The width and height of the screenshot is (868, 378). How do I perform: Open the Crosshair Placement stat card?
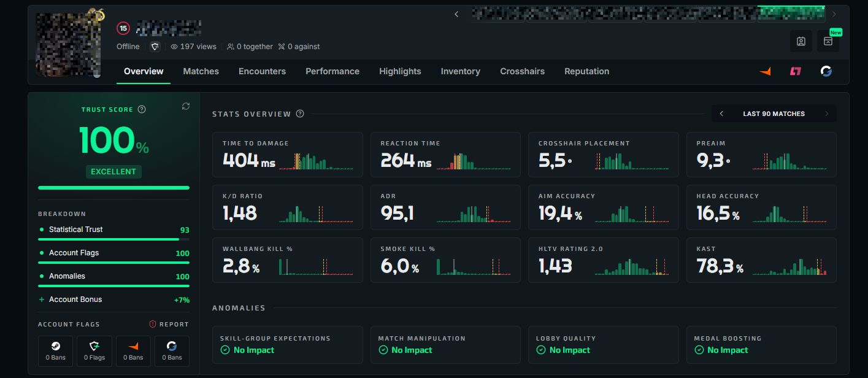tap(604, 155)
